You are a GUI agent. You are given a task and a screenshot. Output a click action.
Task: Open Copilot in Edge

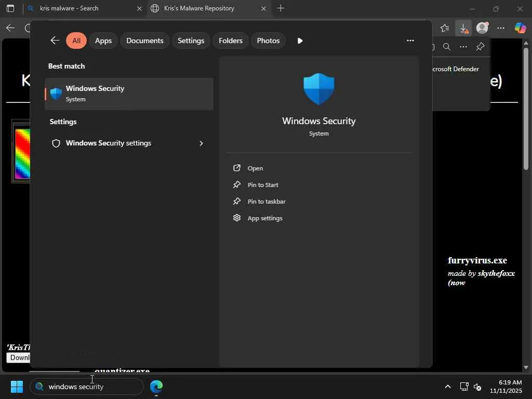click(x=520, y=28)
